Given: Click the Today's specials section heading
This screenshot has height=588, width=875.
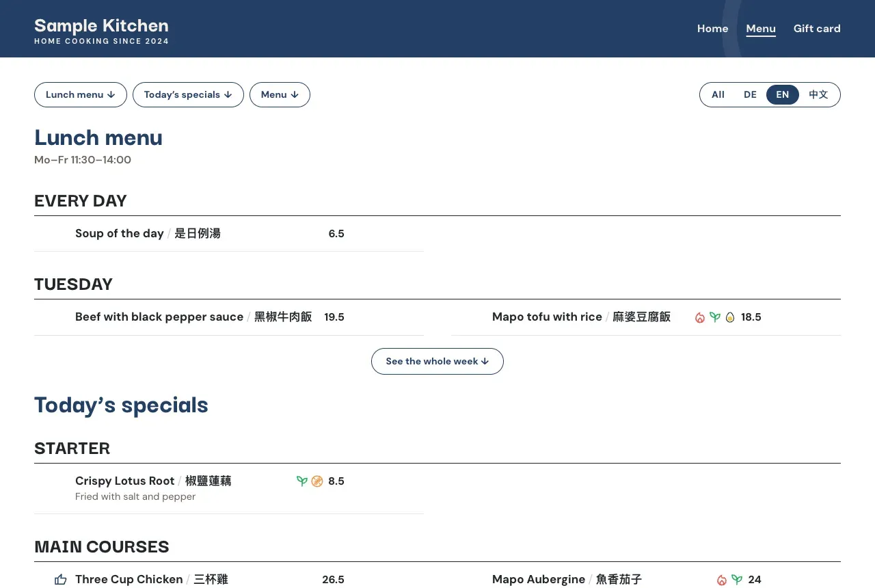Looking at the screenshot, I should coord(121,405).
